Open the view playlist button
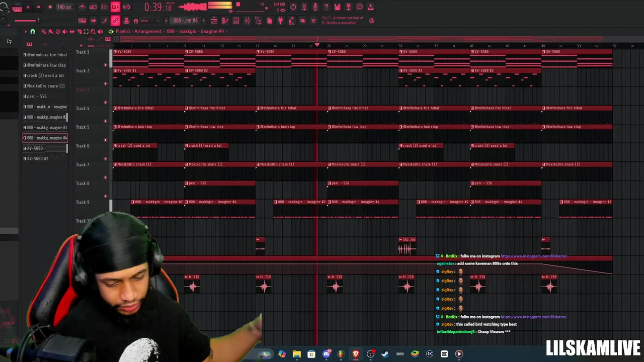 (x=214, y=21)
